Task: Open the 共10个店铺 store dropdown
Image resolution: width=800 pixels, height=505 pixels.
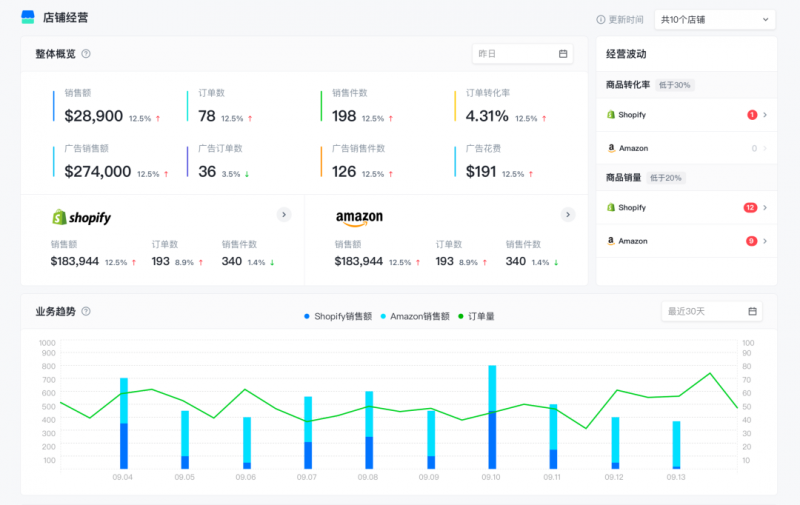Action: point(715,19)
